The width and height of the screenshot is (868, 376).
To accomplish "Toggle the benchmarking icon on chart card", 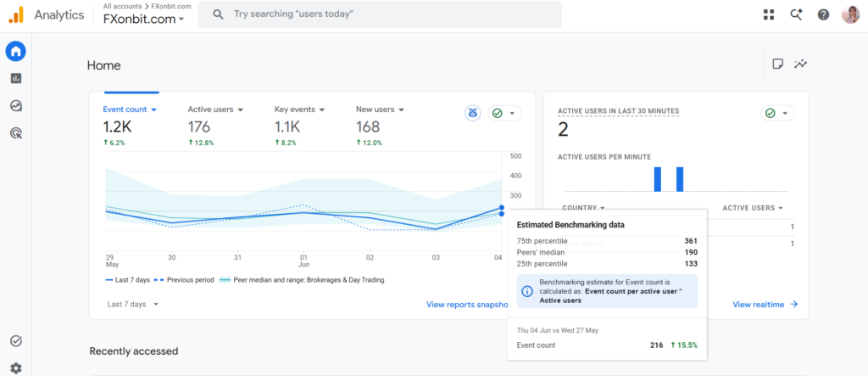I will click(472, 113).
